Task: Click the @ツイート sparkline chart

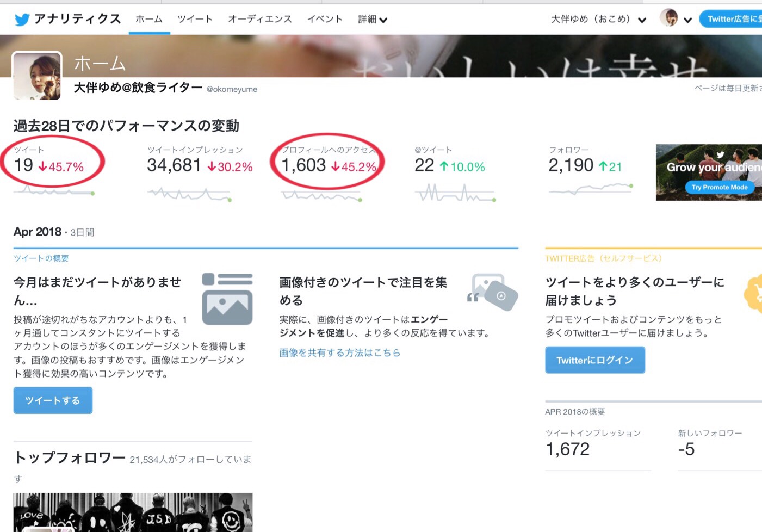Action: click(x=455, y=193)
